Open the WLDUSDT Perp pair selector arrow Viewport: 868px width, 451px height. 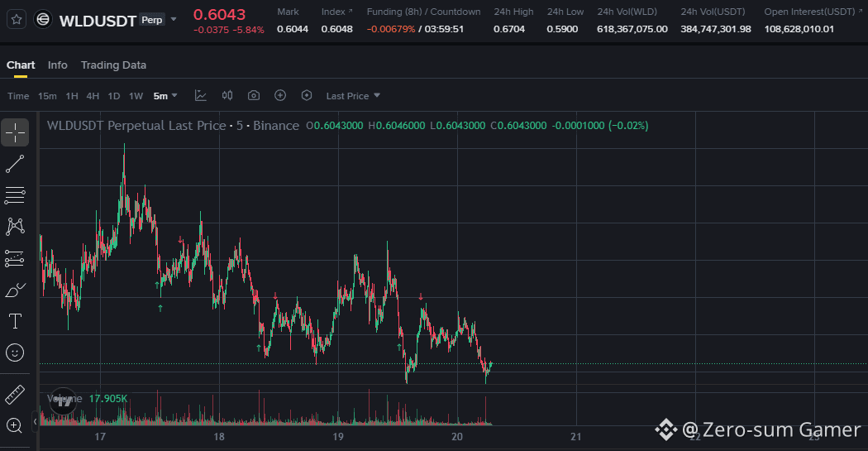point(174,19)
